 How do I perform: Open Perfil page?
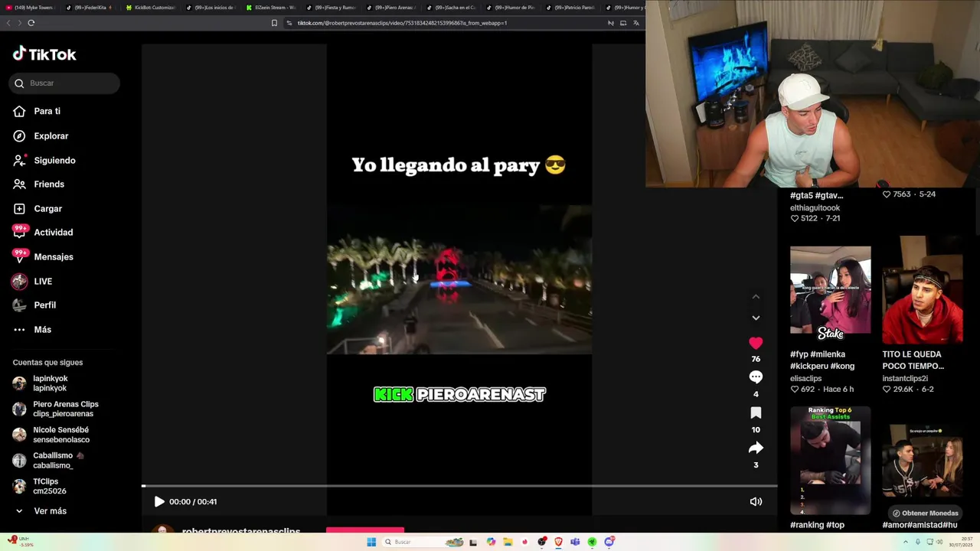(x=34, y=305)
